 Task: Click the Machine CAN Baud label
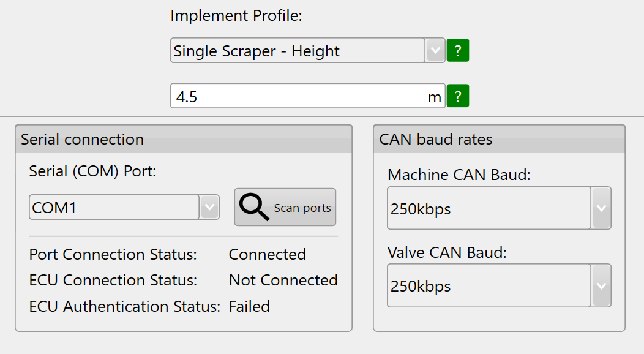click(x=459, y=175)
